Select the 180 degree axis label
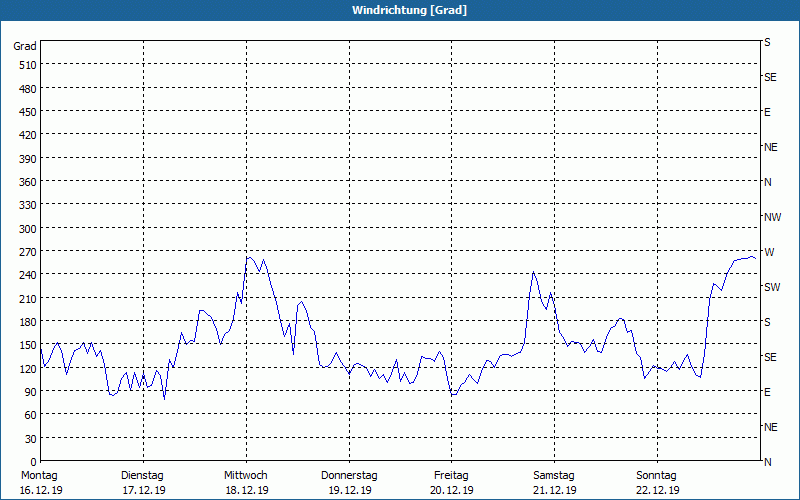Viewport: 800px width, 500px height. 26,321
